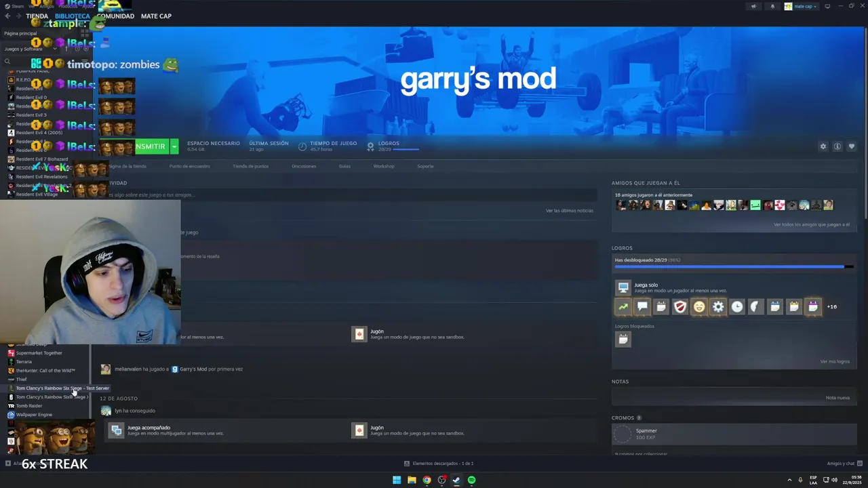The image size is (868, 488).
Task: Open the notifications bell
Action: point(772,6)
